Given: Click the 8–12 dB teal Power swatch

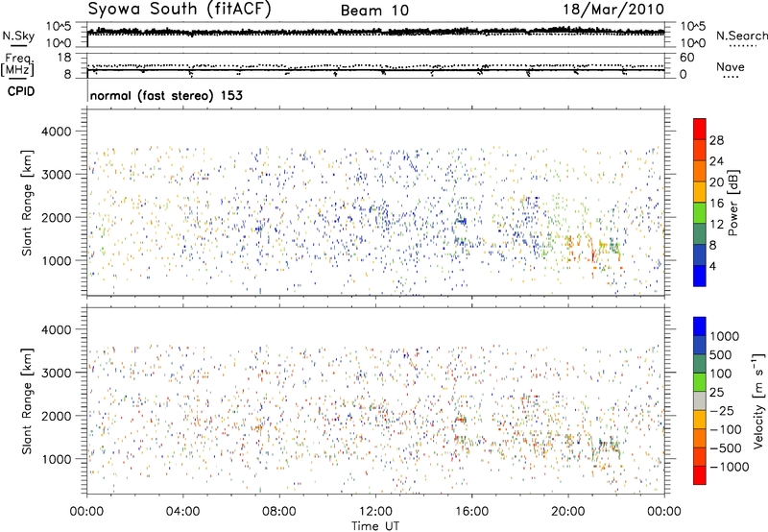Looking at the screenshot, I should [x=700, y=233].
